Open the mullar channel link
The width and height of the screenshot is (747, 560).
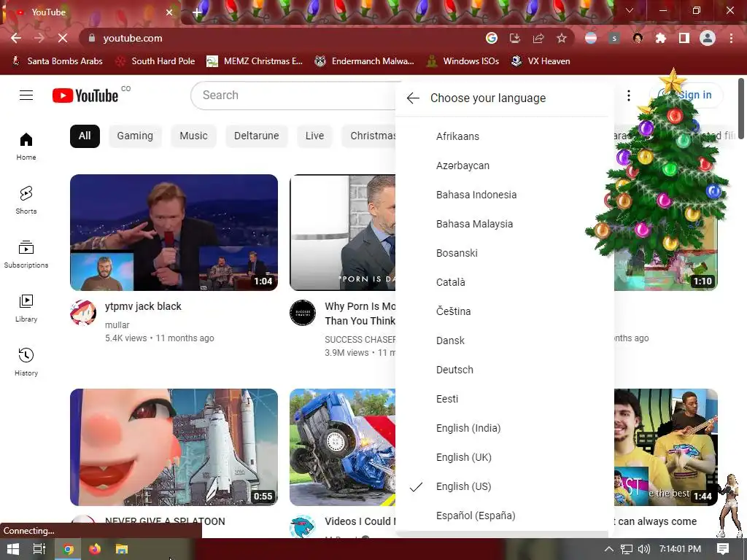point(117,325)
